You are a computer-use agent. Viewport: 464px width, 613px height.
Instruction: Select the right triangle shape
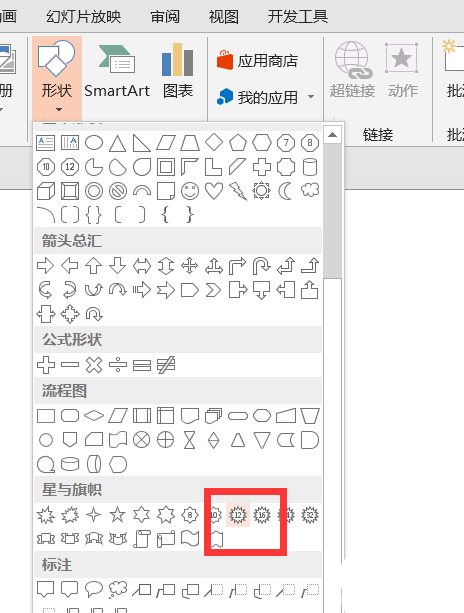click(x=142, y=143)
